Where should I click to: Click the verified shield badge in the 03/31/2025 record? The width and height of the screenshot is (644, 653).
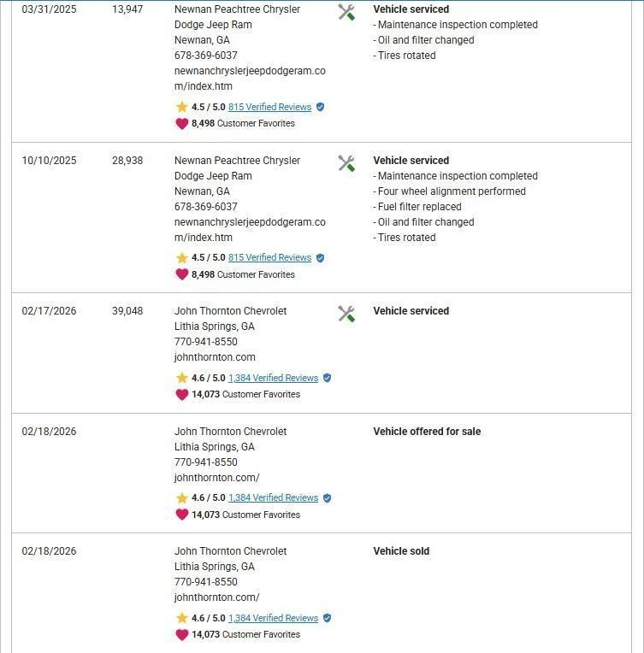click(x=320, y=107)
